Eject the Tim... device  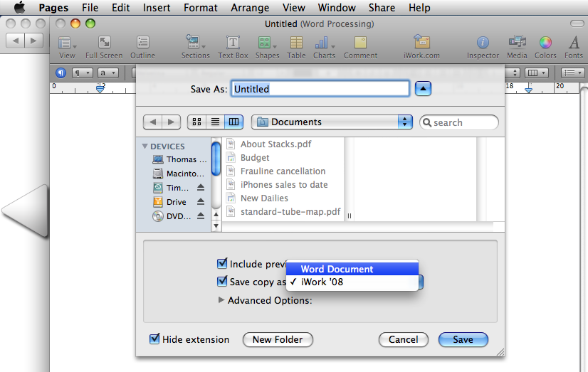[201, 187]
